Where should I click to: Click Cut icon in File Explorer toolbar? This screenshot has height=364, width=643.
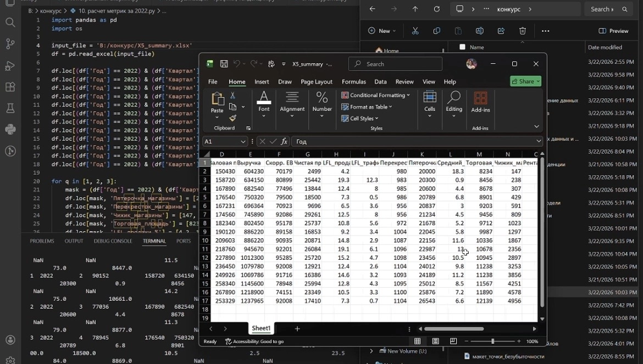point(415,31)
